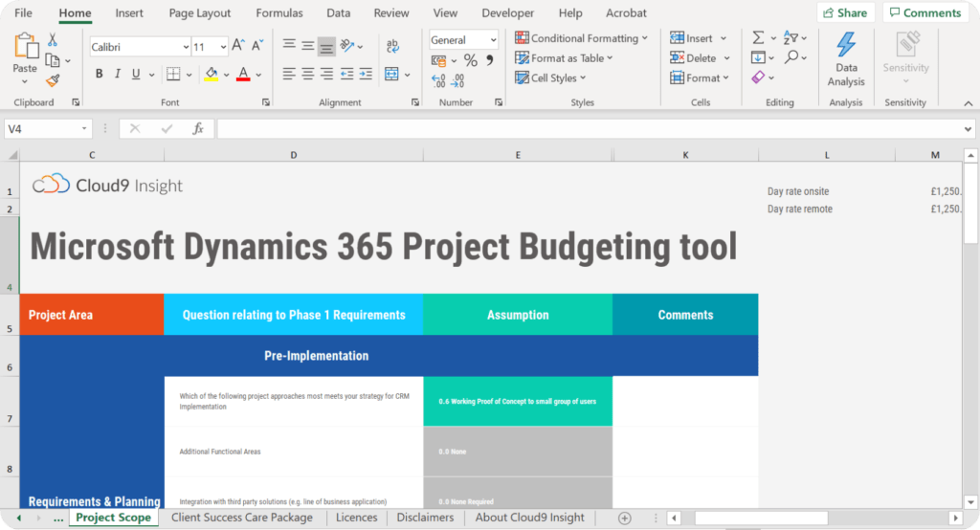
Task: Click the Orientation text-angle icon
Action: click(346, 46)
